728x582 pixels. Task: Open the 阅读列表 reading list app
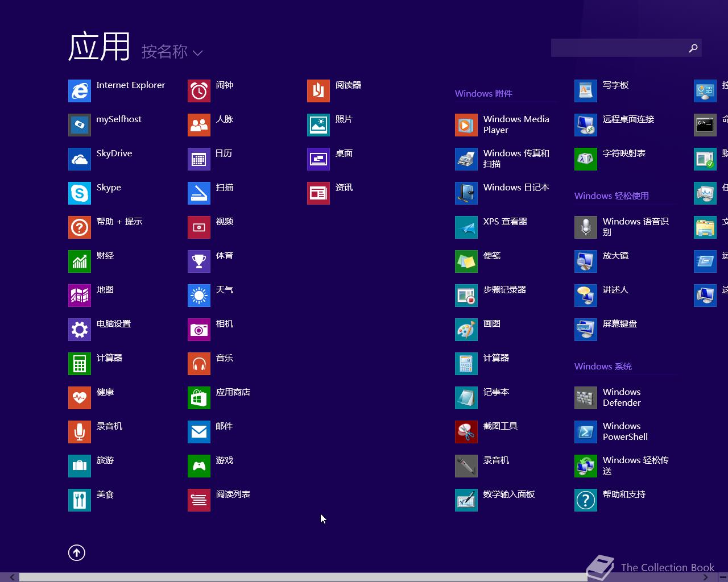pyautogui.click(x=199, y=500)
